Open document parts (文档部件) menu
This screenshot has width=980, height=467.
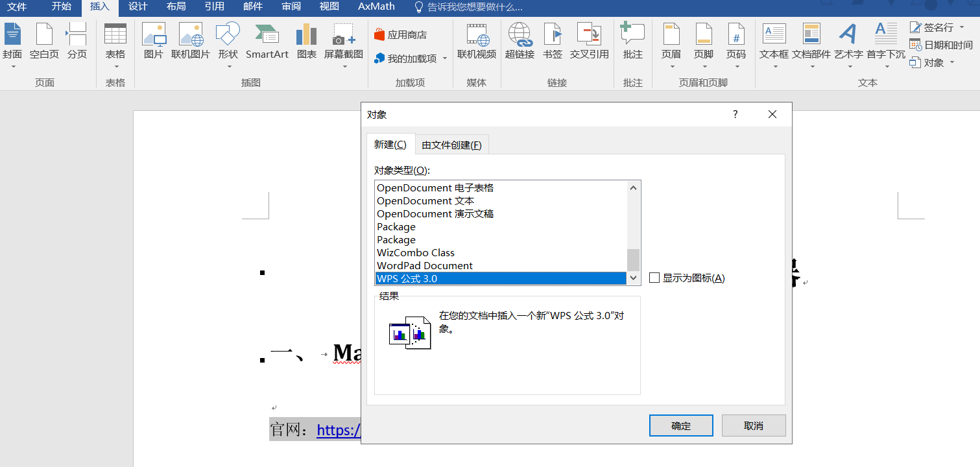(811, 45)
